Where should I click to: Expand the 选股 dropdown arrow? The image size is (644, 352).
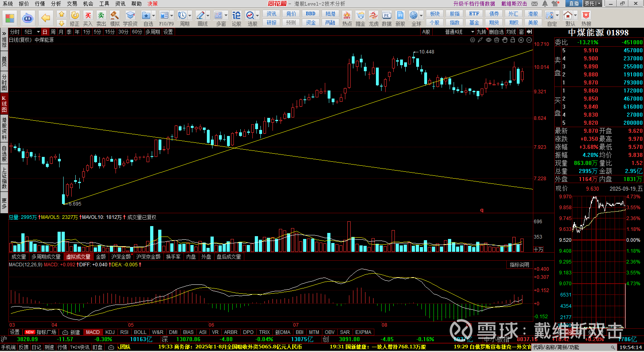(x=257, y=16)
